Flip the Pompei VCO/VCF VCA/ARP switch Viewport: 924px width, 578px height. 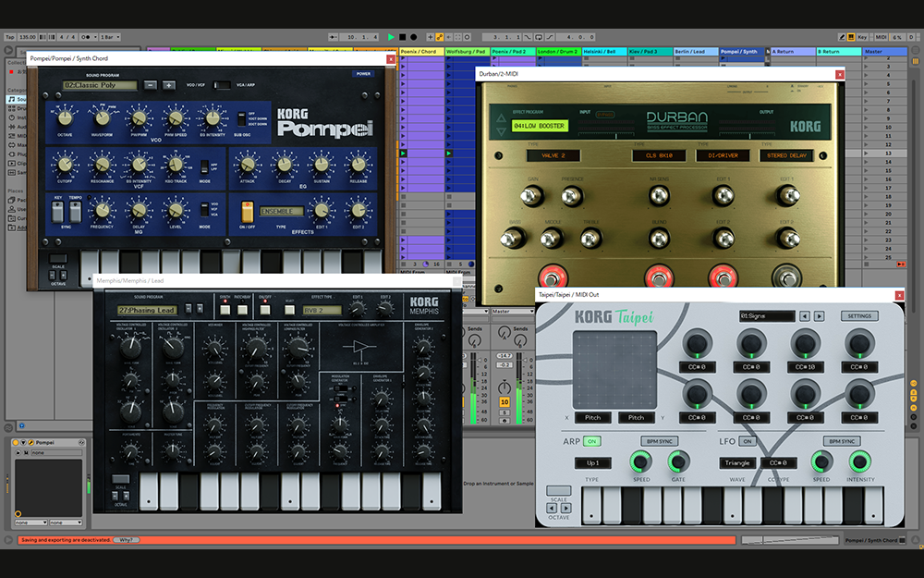[222, 85]
